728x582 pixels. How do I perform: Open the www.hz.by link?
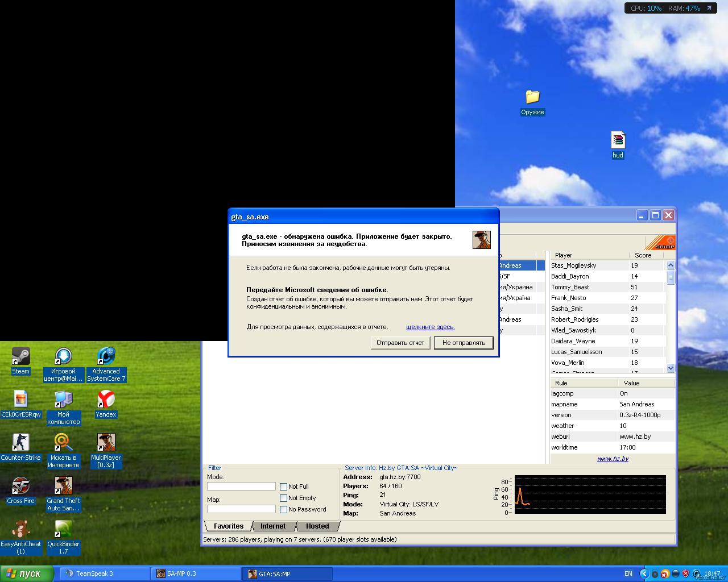click(x=613, y=459)
